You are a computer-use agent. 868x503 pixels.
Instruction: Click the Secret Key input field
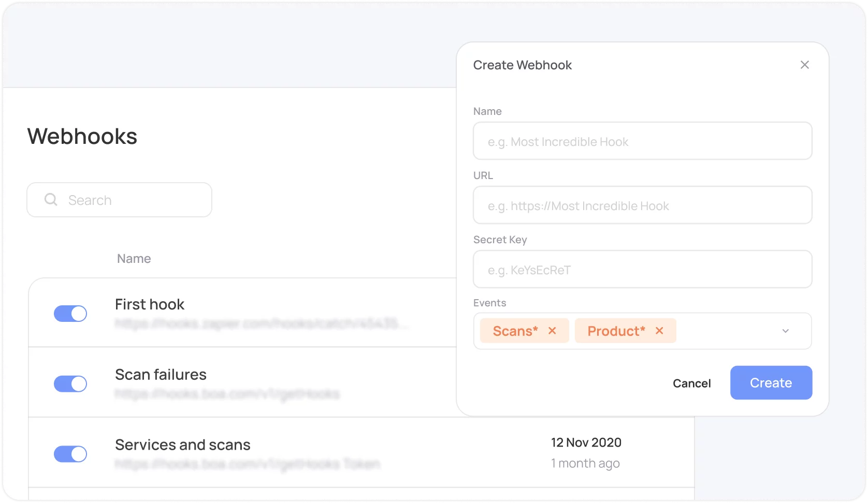(643, 269)
